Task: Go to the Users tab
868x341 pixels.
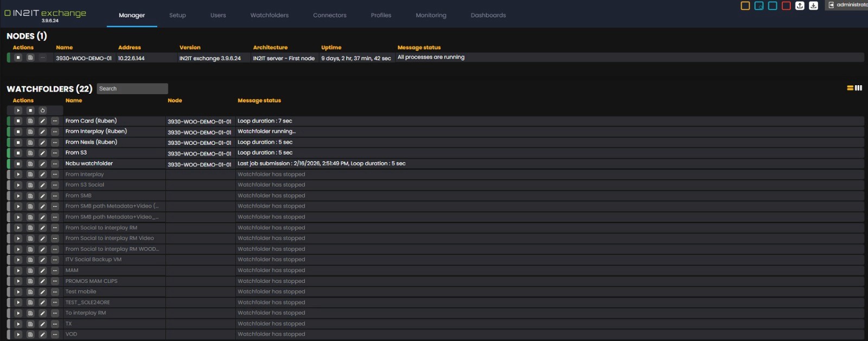Action: (x=218, y=15)
